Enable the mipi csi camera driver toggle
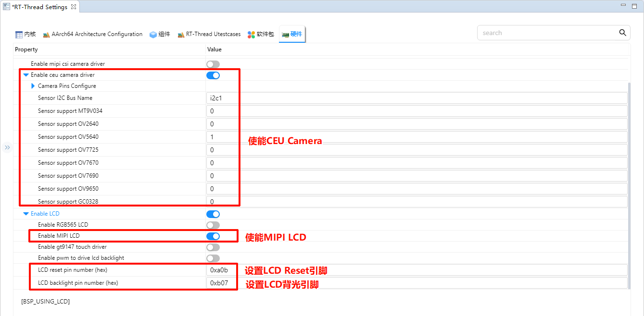 click(x=213, y=64)
